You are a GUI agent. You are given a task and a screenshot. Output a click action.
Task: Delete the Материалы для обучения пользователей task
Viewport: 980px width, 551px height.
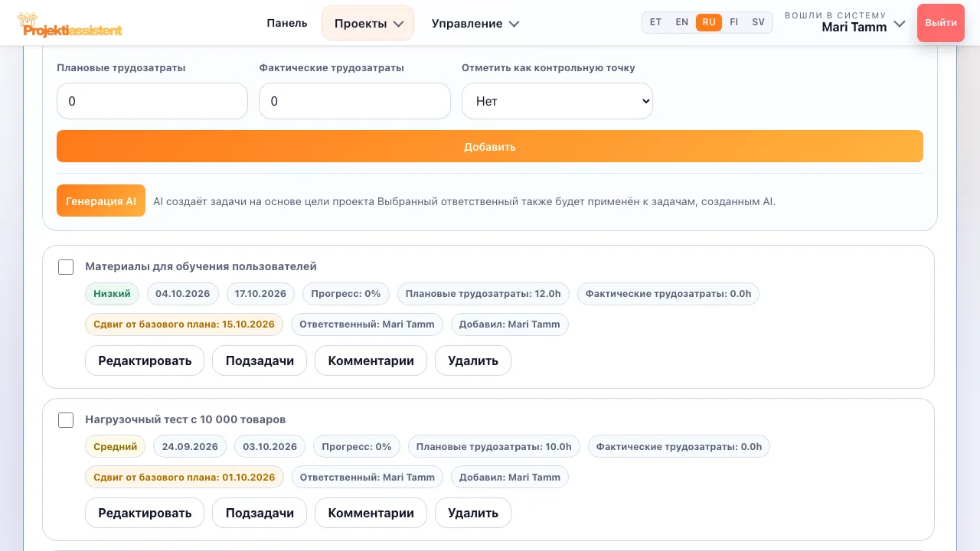[x=473, y=360]
